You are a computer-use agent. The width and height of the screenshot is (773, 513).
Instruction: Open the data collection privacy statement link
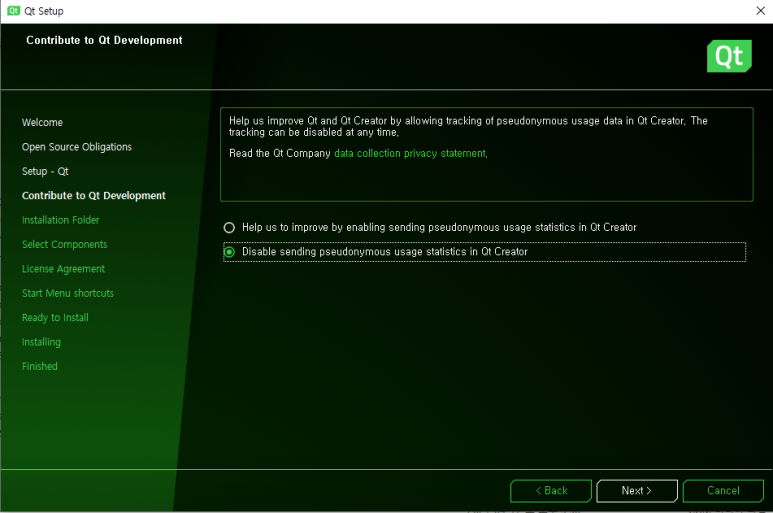tap(411, 153)
